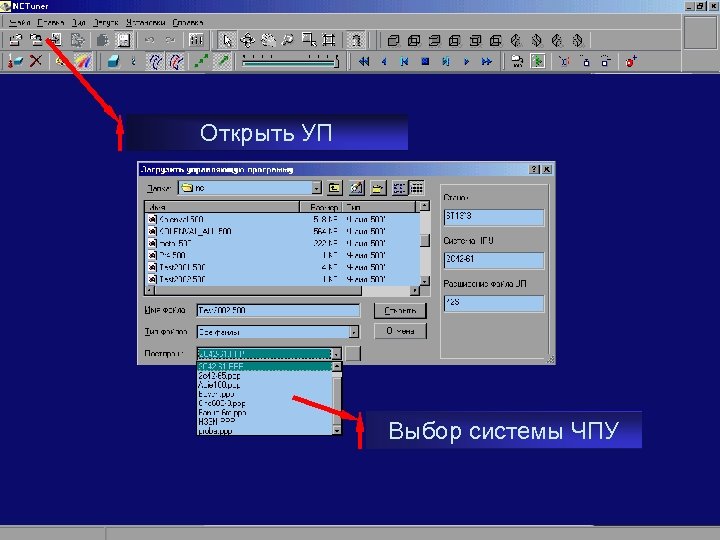Open the Запуск menu
The image size is (720, 540).
pyautogui.click(x=106, y=22)
